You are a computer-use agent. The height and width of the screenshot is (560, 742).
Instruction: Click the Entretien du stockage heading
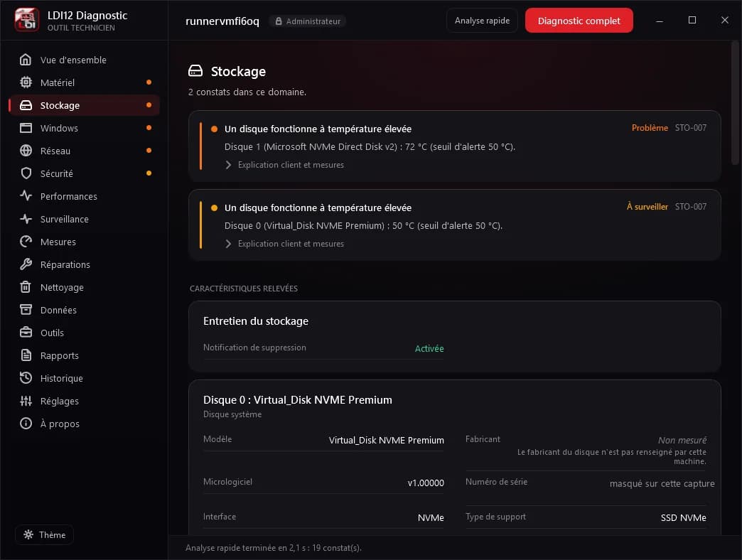pyautogui.click(x=256, y=321)
